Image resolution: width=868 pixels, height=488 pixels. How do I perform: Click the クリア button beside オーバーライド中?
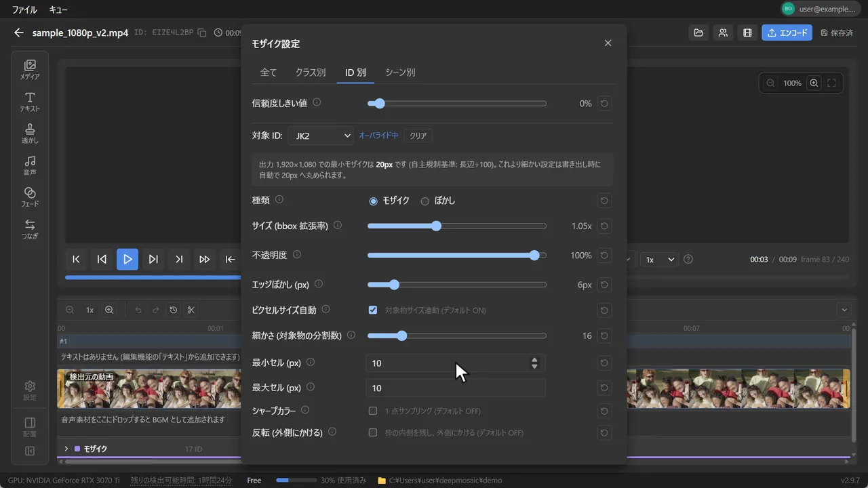(418, 136)
